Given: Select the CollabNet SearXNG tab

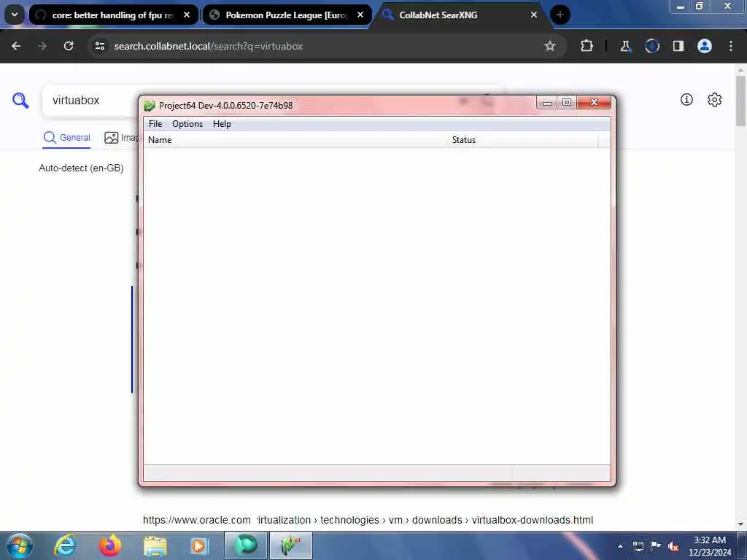Looking at the screenshot, I should click(460, 15).
